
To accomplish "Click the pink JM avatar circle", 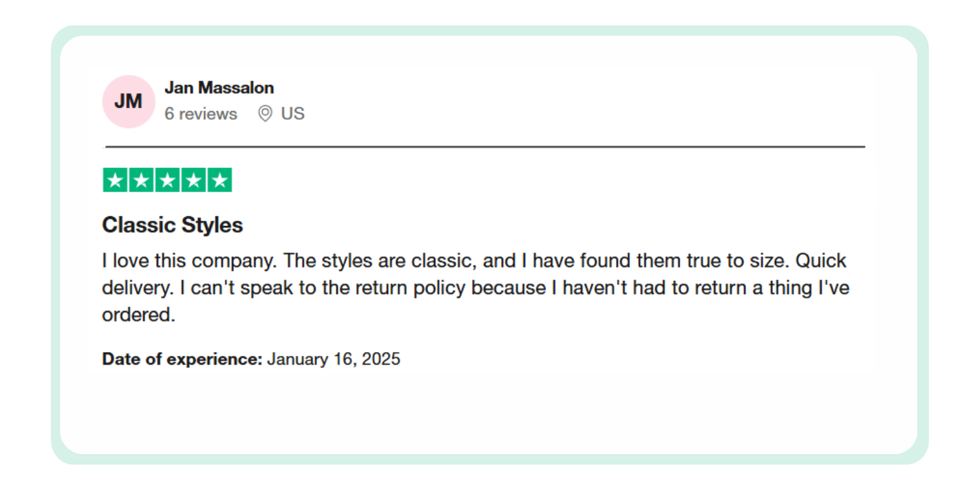I will (128, 101).
